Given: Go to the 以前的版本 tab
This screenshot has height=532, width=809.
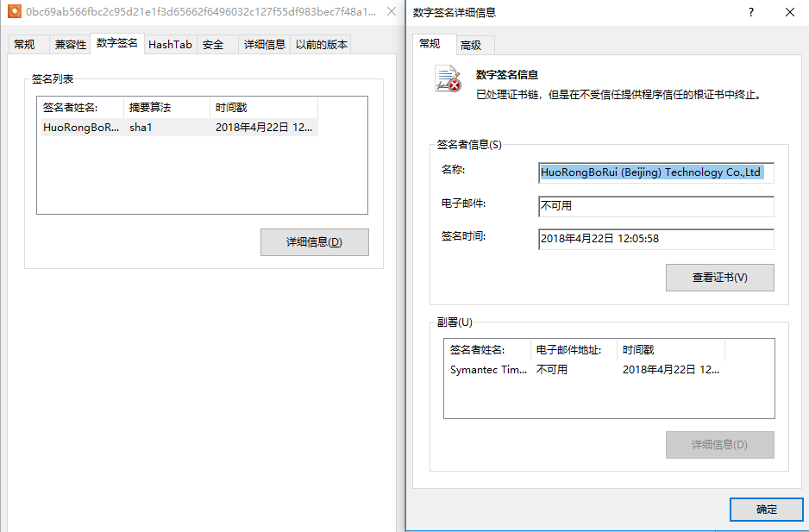Looking at the screenshot, I should (321, 45).
